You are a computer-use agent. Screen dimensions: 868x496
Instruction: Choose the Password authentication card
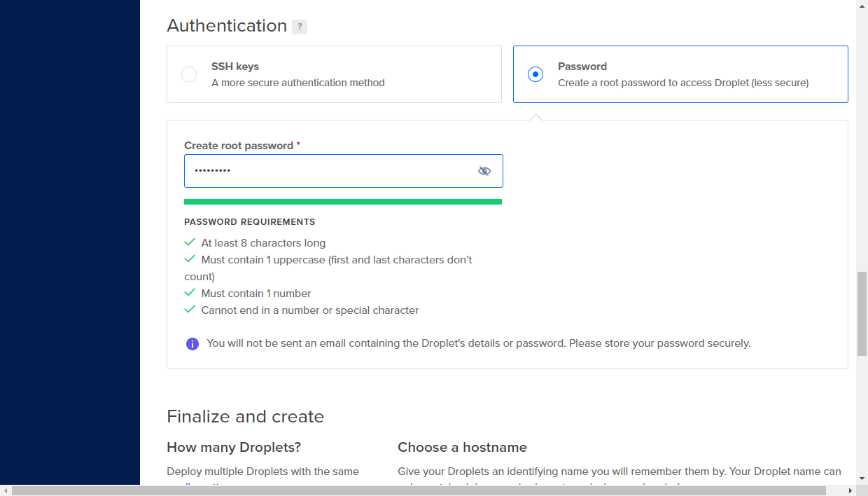tap(680, 74)
